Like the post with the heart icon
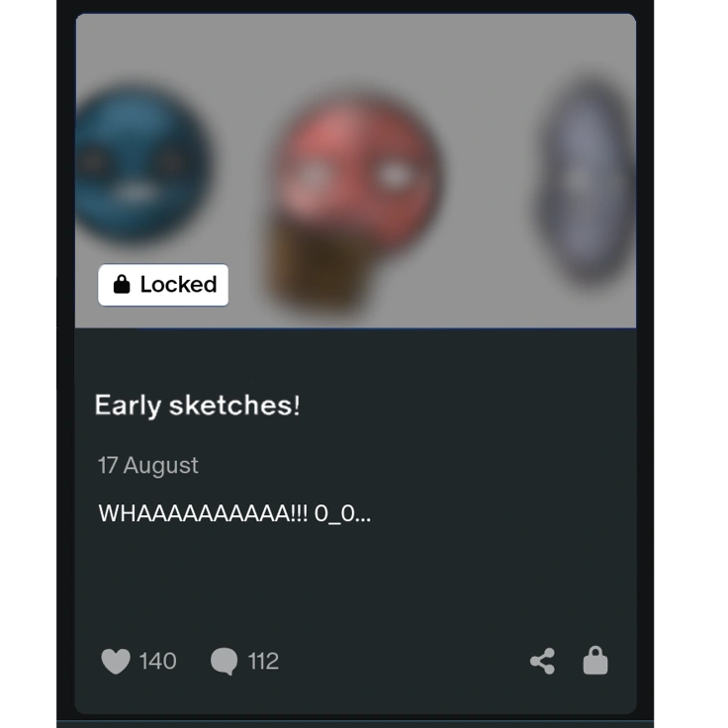728x728 pixels. coord(116,661)
